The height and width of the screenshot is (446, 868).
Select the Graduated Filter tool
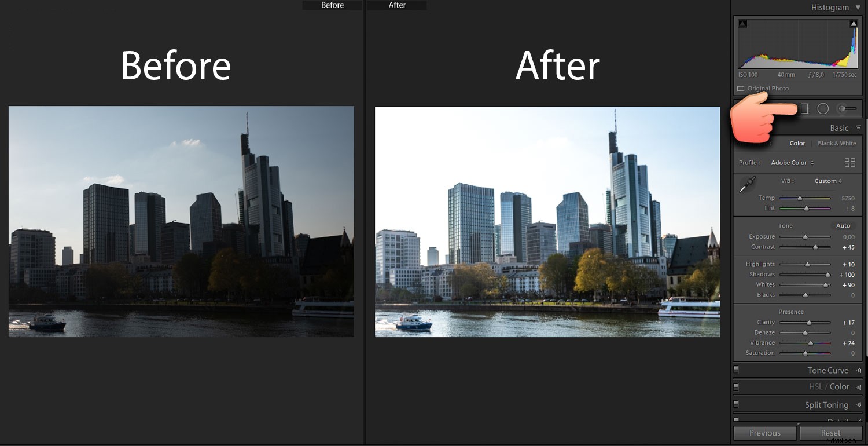click(x=804, y=108)
